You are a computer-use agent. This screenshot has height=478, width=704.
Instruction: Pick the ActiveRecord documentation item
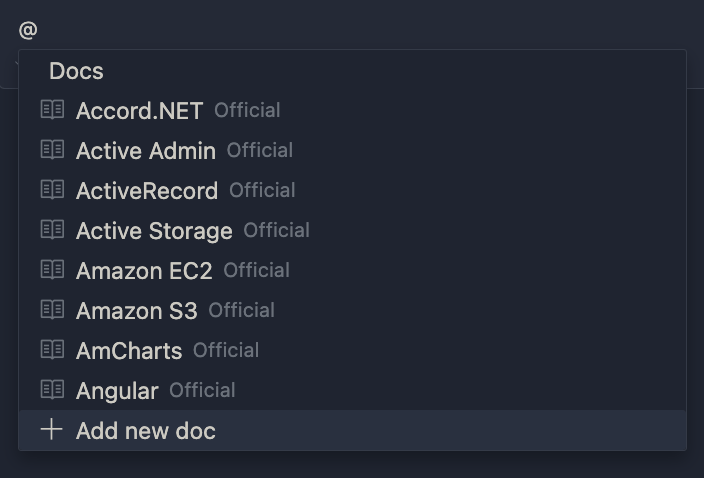click(352, 190)
